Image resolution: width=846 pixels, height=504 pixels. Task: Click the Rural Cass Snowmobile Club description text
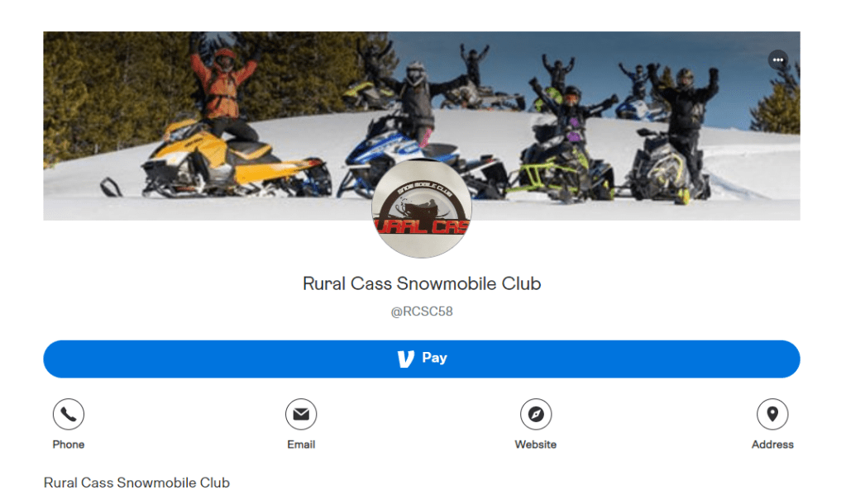tap(136, 483)
